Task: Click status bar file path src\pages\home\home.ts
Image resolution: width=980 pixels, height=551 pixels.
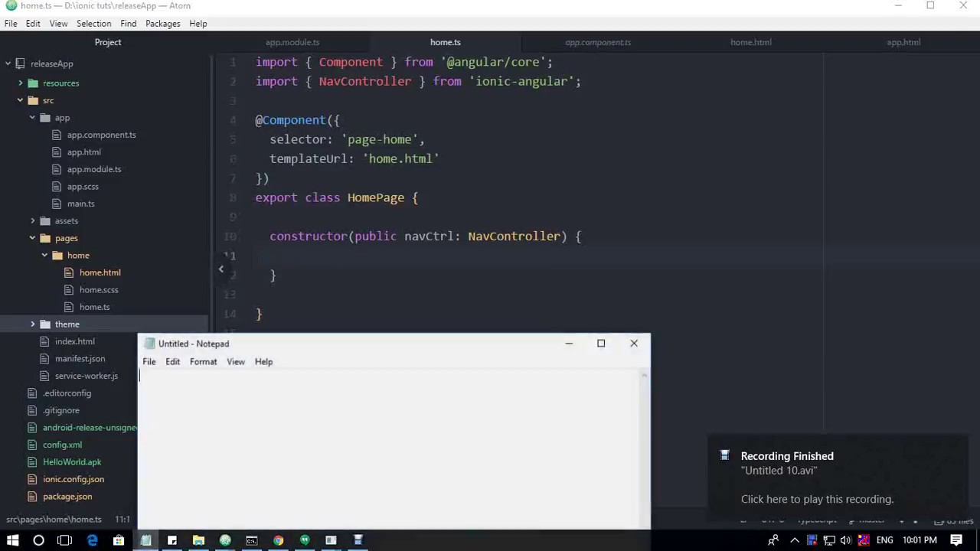Action: [x=54, y=520]
